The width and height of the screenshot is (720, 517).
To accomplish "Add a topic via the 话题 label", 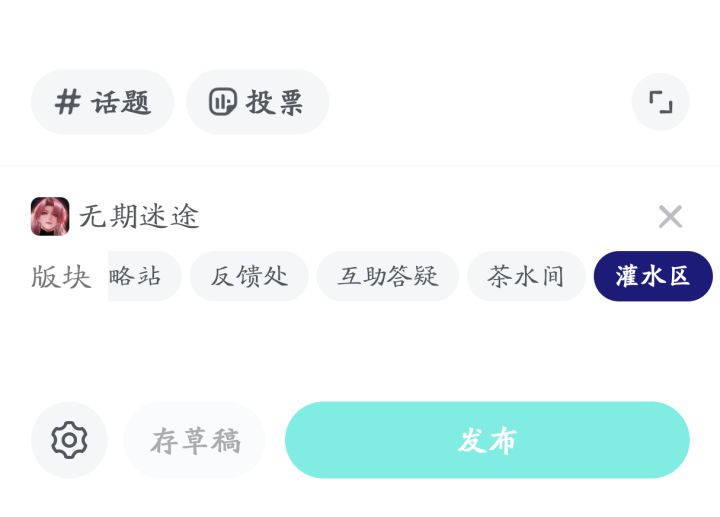I will click(121, 102).
